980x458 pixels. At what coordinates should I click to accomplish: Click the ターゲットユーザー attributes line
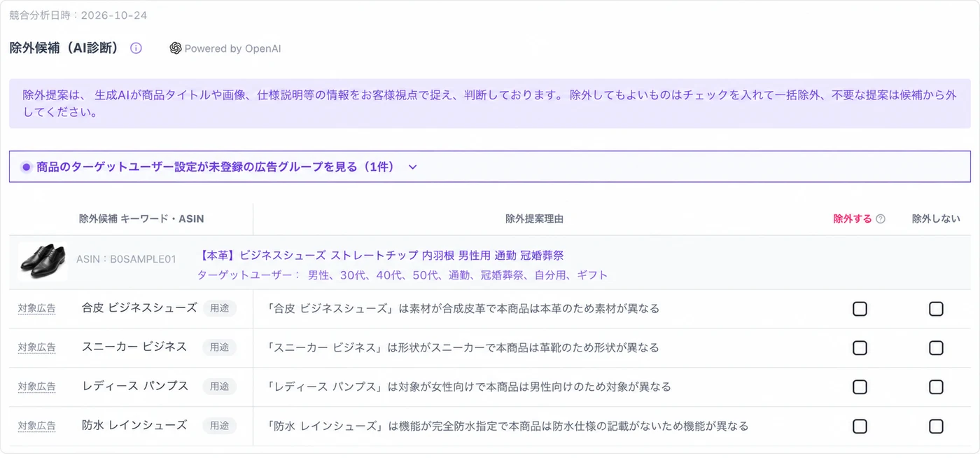pyautogui.click(x=402, y=275)
